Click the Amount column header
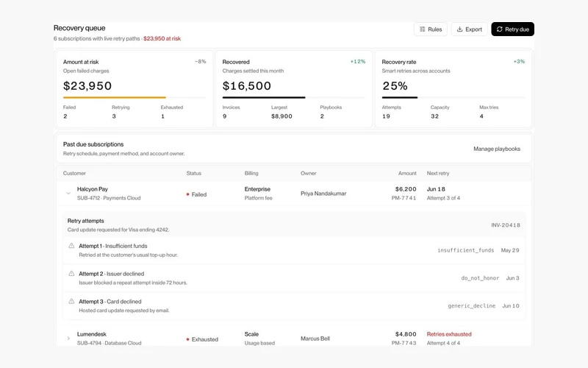The image size is (588, 368). [x=407, y=173]
